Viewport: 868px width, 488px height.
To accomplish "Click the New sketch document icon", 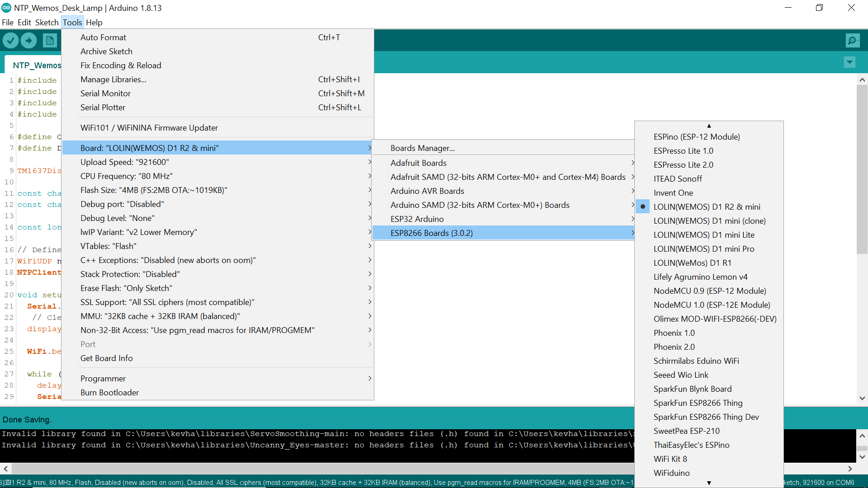I will tap(50, 40).
